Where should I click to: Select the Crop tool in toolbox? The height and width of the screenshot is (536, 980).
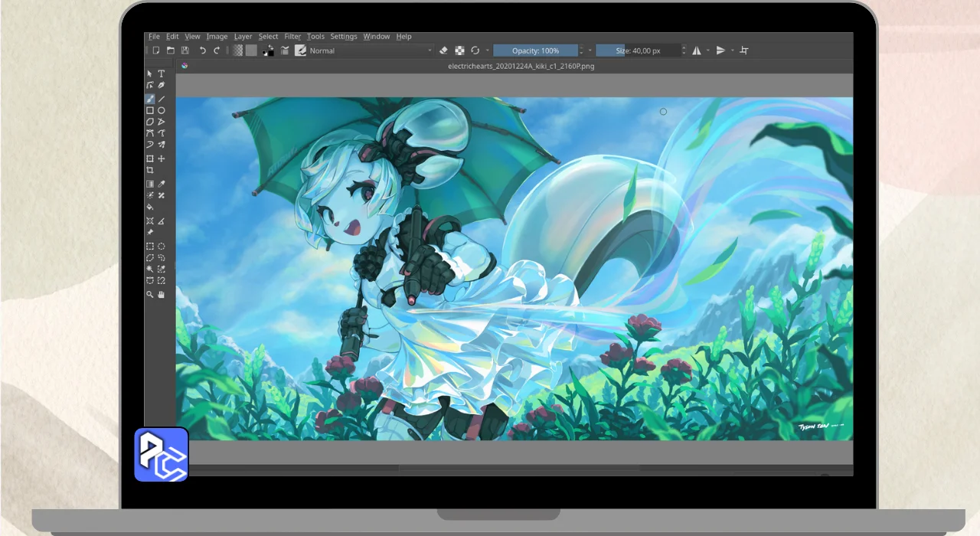click(x=150, y=170)
